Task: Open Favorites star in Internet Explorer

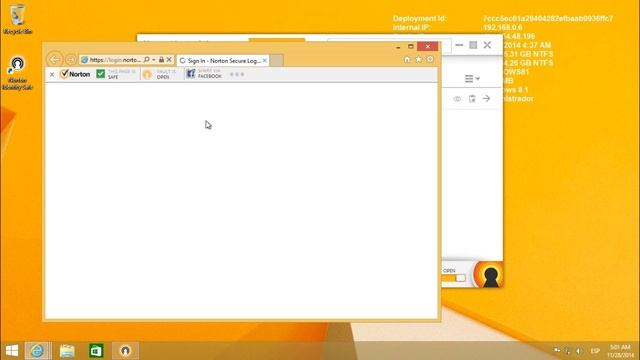Action: 418,60
